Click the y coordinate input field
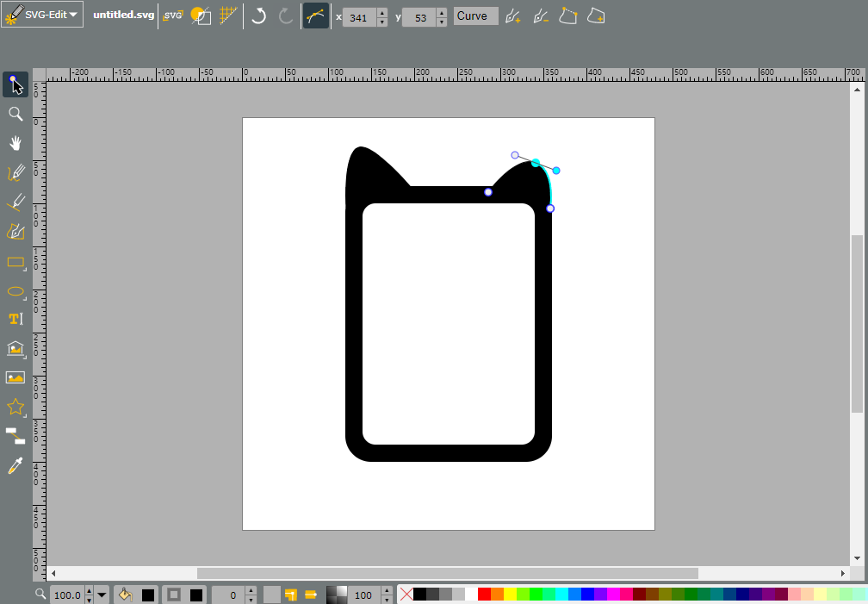This screenshot has width=868, height=604. click(420, 17)
